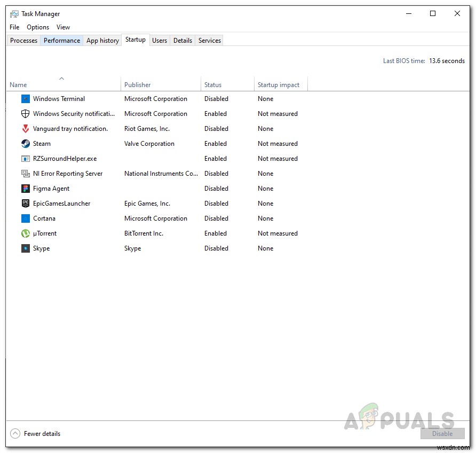Select the Vanguard tray notification name
The image size is (476, 453).
(70, 129)
